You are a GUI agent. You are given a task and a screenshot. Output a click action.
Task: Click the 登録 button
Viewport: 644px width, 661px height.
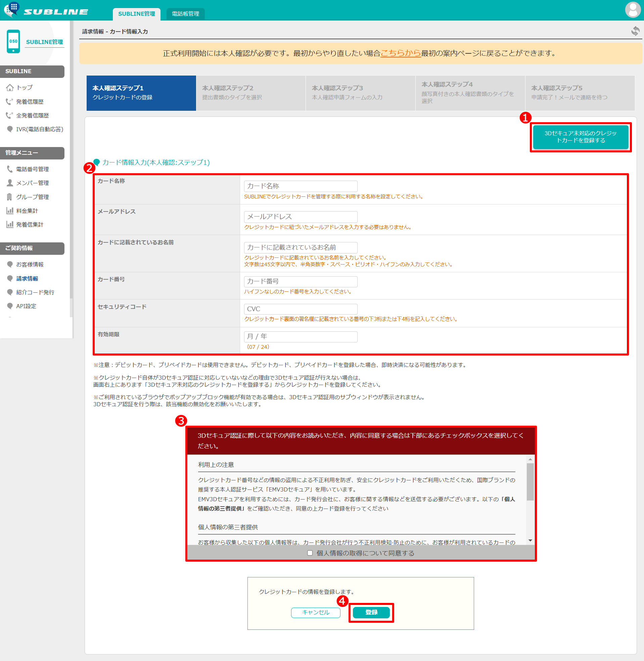(371, 612)
